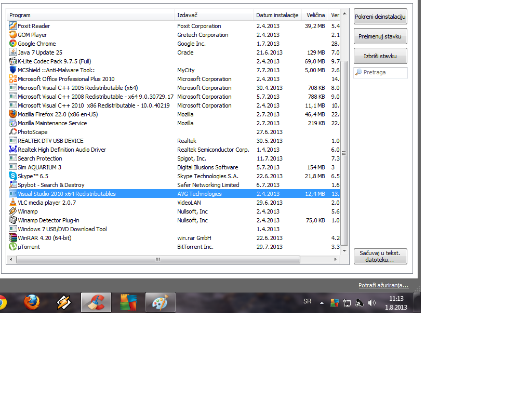Click the GOM Player icon in list
The width and height of the screenshot is (532, 399).
point(13,35)
